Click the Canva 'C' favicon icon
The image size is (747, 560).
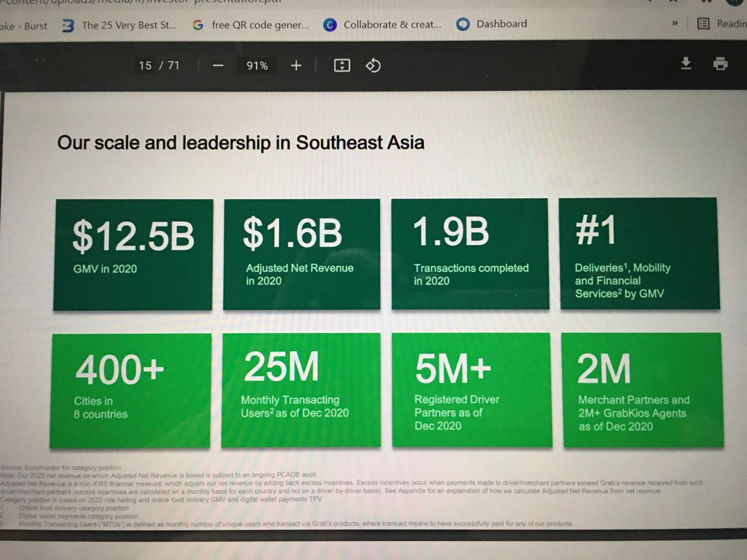point(330,25)
